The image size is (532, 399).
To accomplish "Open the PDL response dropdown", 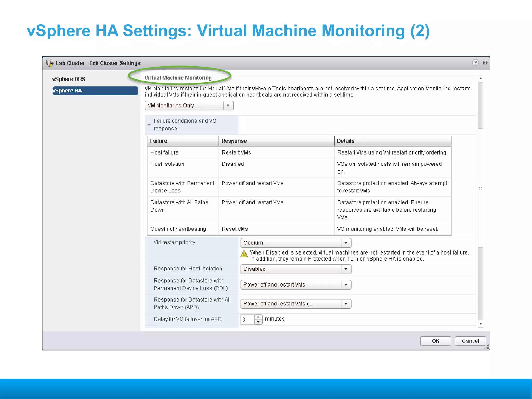I will point(296,285).
